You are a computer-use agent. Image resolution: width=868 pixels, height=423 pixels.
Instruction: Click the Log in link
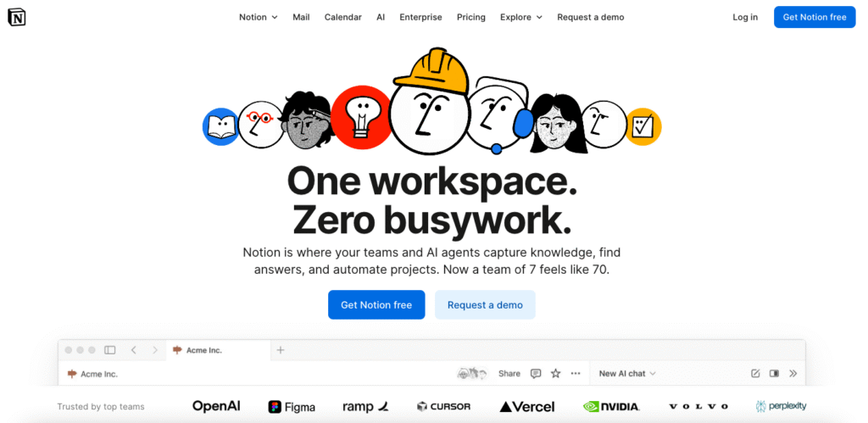(745, 17)
